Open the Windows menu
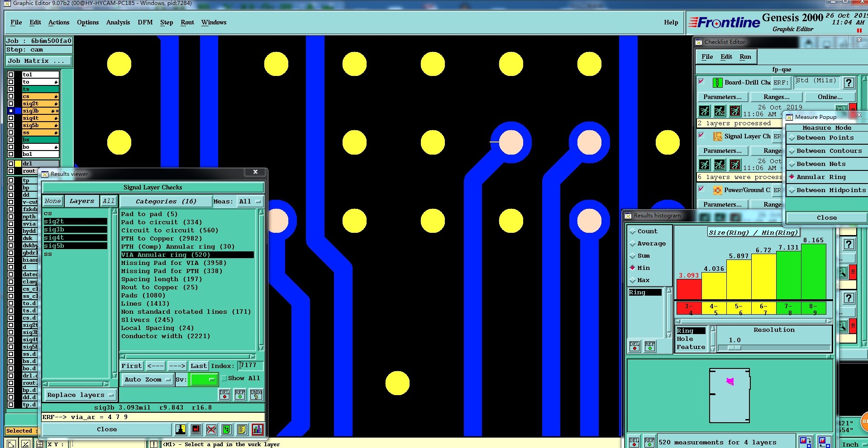Screen dimensions: 868x448 pyautogui.click(x=214, y=23)
